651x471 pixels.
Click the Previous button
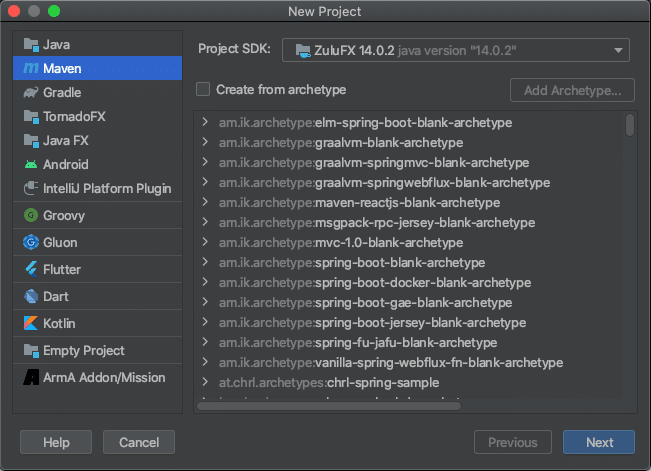[513, 442]
